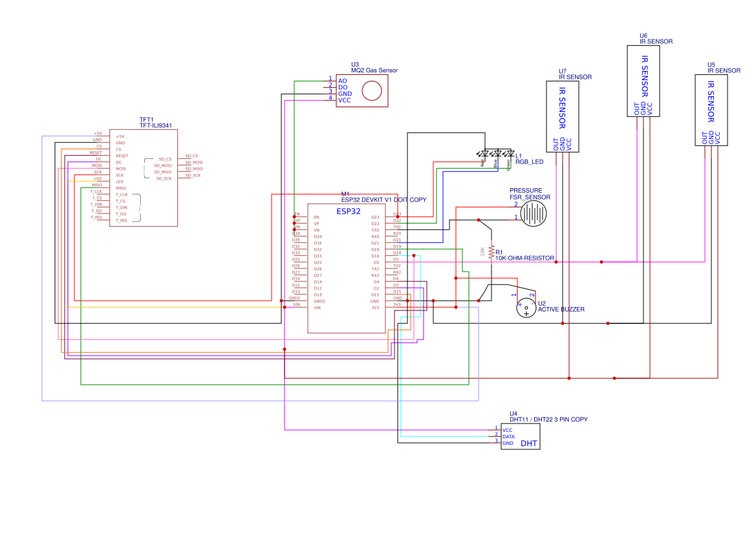Image resolution: width=756 pixels, height=534 pixels.
Task: Click the "TFT-ILI9341" component name
Action: tap(156, 126)
